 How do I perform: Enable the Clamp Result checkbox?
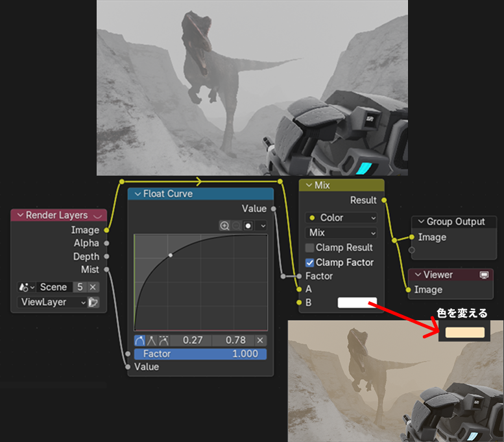click(x=310, y=248)
